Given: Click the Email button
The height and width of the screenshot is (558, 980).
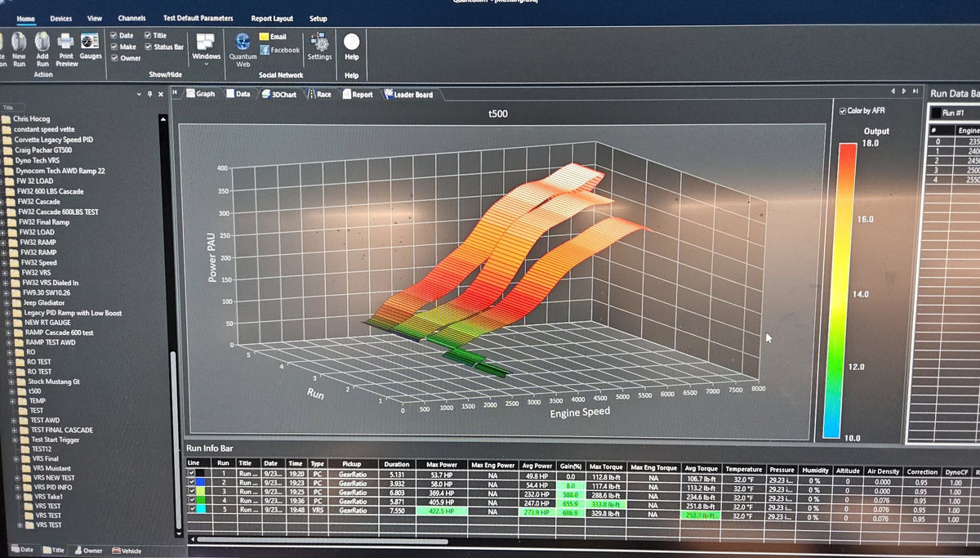Looking at the screenshot, I should click(x=273, y=37).
